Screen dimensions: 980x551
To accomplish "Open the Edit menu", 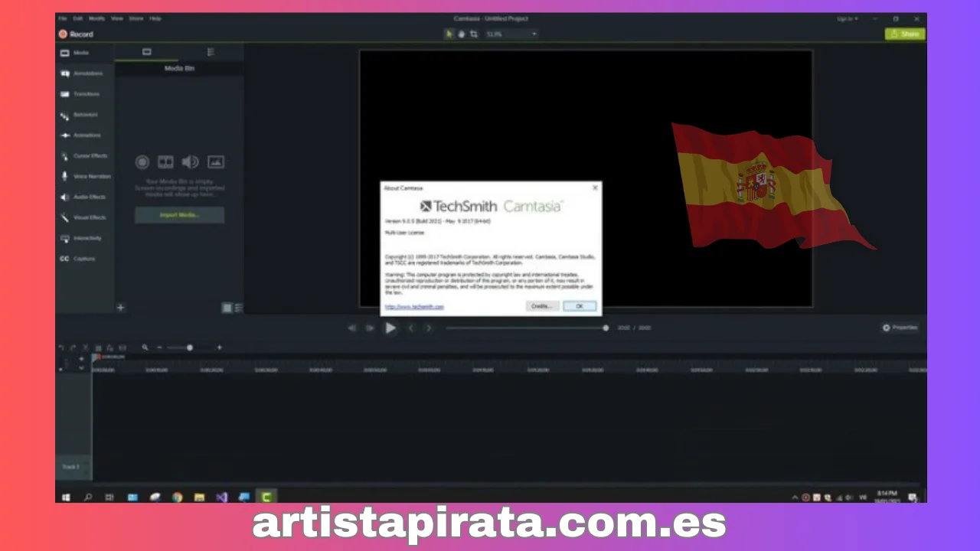I will (x=77, y=18).
